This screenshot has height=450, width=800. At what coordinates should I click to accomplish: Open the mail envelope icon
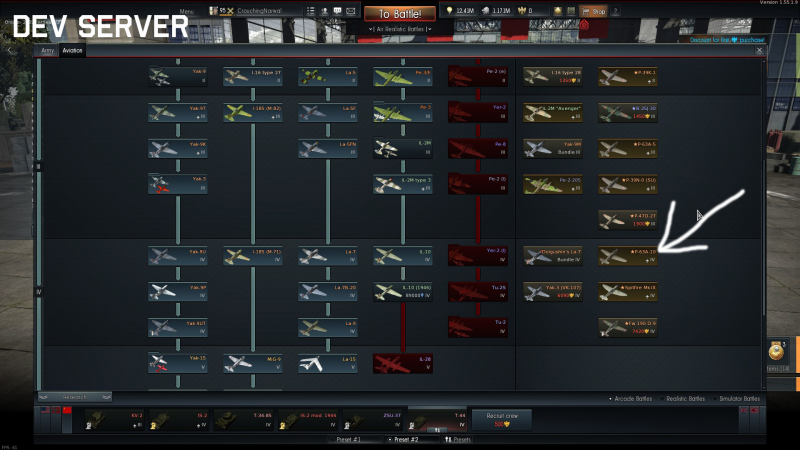coord(351,11)
